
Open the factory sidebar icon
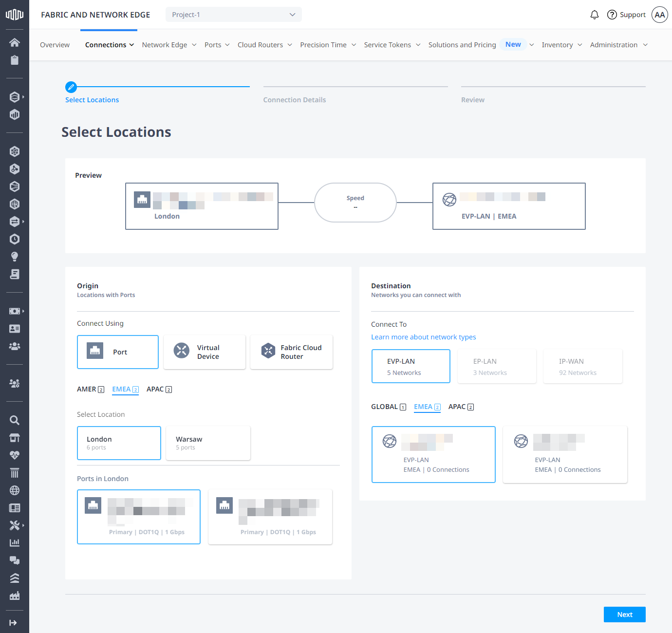tap(15, 596)
